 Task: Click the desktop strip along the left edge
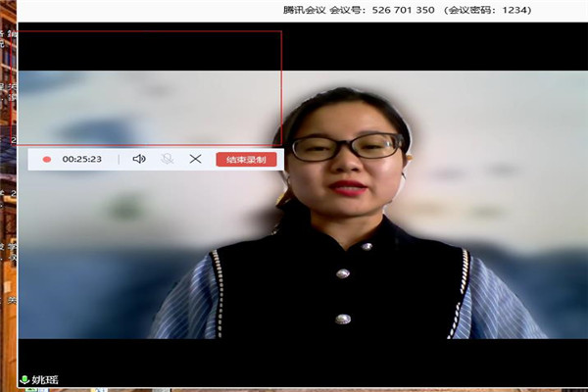(x=8, y=245)
